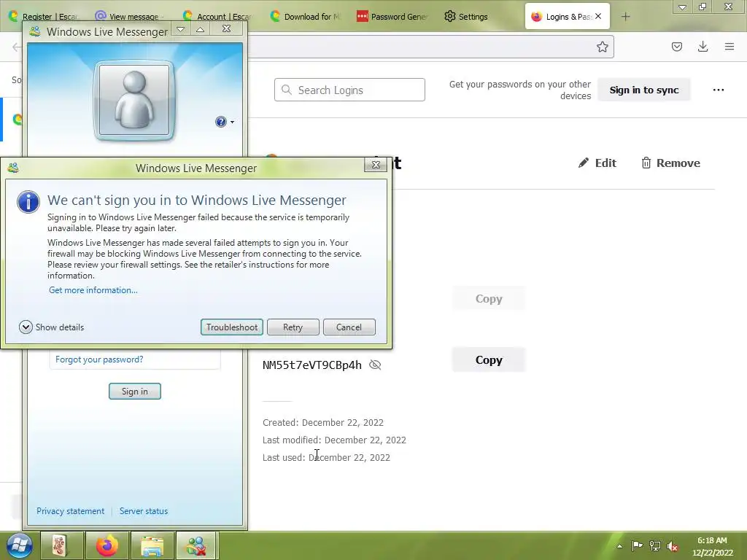Close the Logins & Passwords tab
The height and width of the screenshot is (560, 747).
[x=598, y=16]
